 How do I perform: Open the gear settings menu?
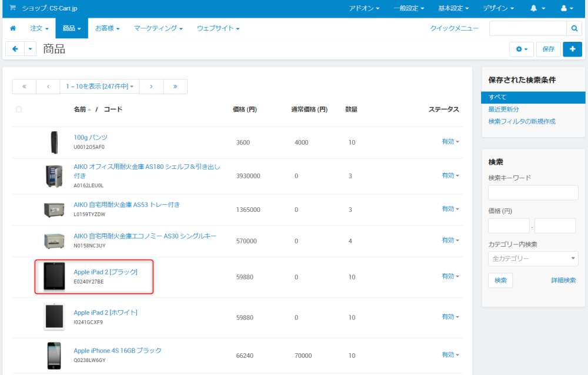521,49
